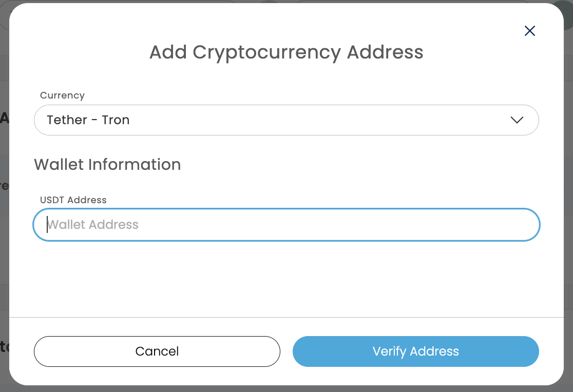Click the "Verify Address" text on blue button
The height and width of the screenshot is (392, 573).
point(415,351)
